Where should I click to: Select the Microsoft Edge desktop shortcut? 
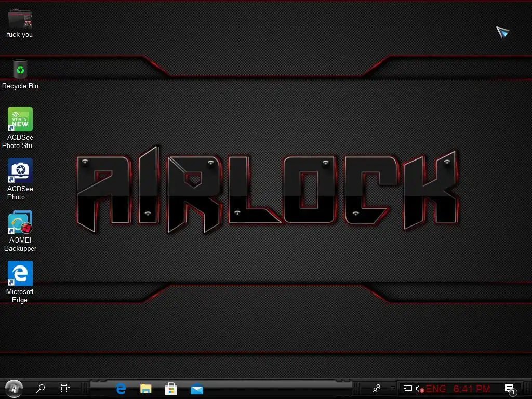point(20,273)
